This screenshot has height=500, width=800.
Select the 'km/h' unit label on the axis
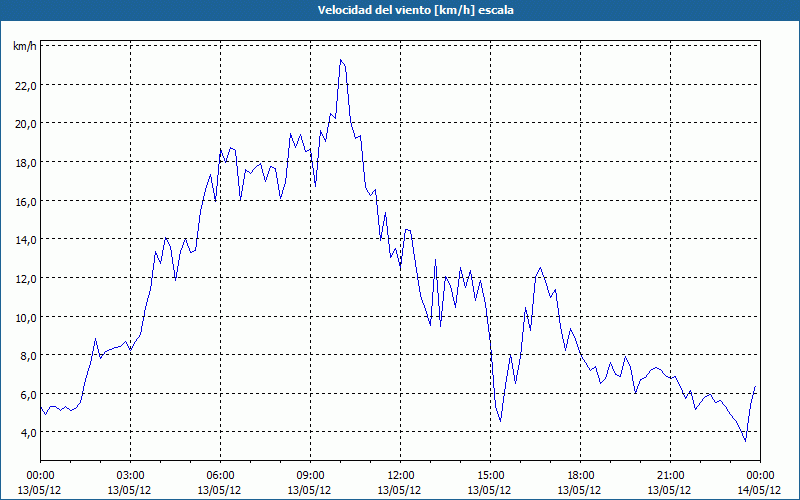[25, 47]
